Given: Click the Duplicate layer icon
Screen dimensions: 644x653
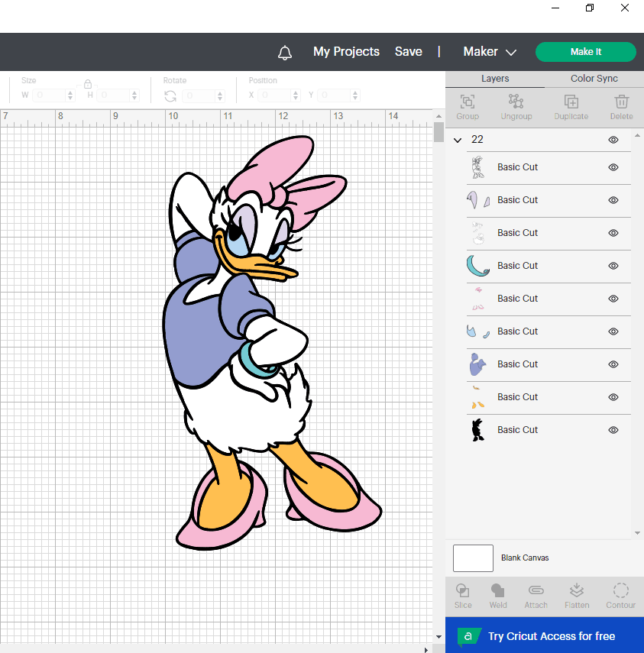Looking at the screenshot, I should point(571,102).
